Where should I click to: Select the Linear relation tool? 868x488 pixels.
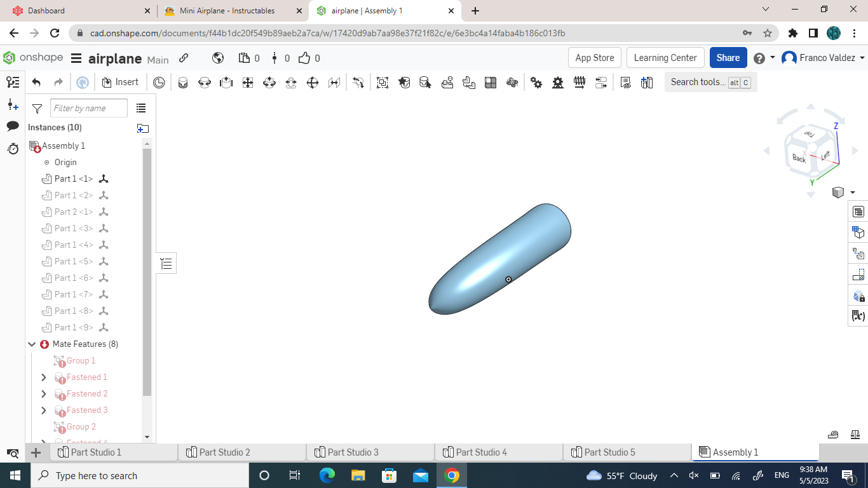pos(601,82)
